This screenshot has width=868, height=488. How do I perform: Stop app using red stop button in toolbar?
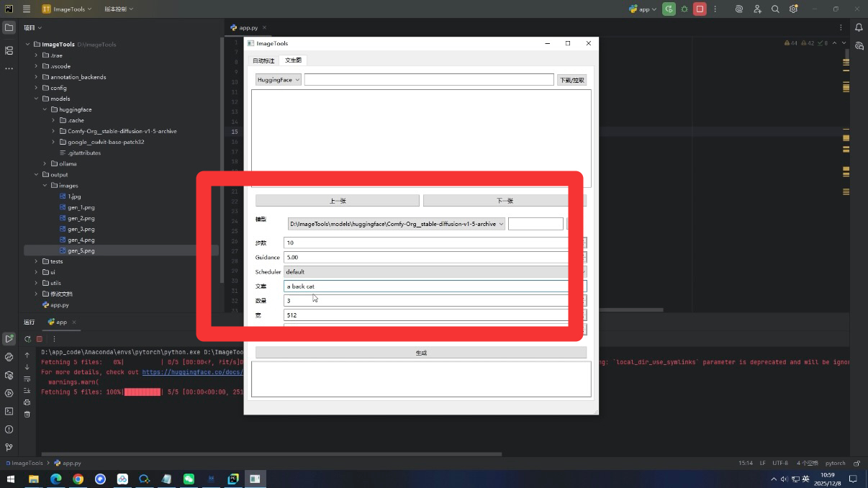coord(700,9)
